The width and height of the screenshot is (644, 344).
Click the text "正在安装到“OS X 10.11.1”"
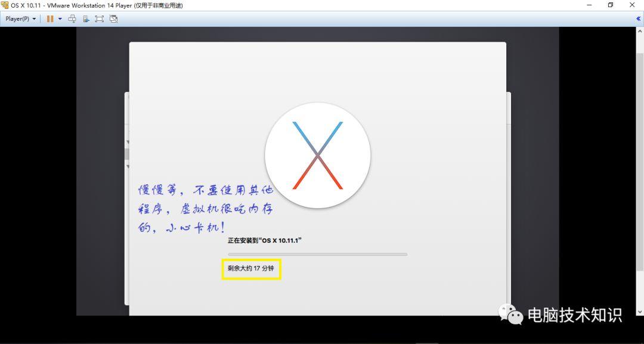coord(265,240)
